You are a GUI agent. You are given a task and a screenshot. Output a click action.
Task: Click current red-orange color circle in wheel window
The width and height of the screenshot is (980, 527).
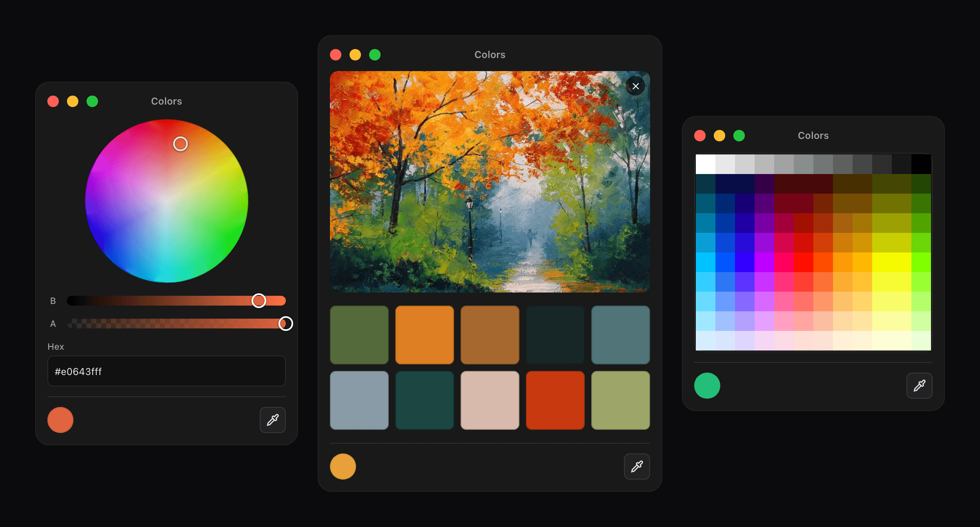tap(60, 420)
